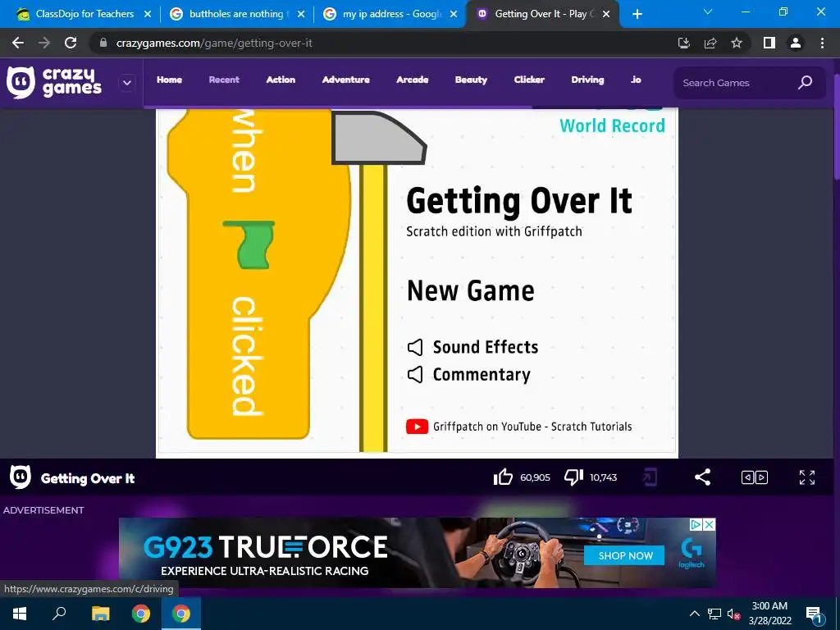The image size is (840, 630).
Task: Click the muted volume tray icon
Action: click(733, 614)
